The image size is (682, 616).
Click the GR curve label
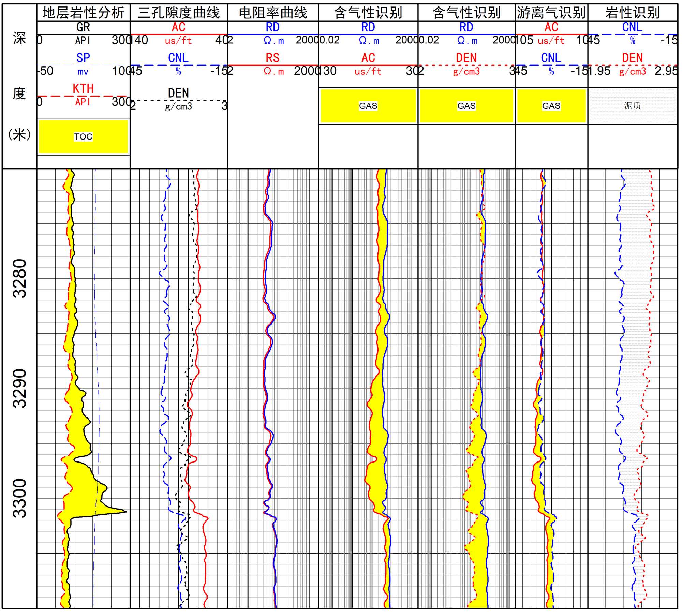(83, 27)
